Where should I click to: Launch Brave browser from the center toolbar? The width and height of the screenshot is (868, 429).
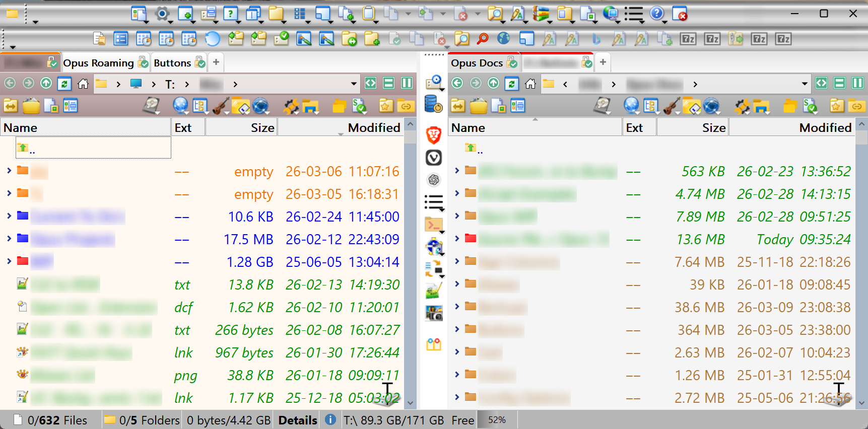pyautogui.click(x=434, y=135)
